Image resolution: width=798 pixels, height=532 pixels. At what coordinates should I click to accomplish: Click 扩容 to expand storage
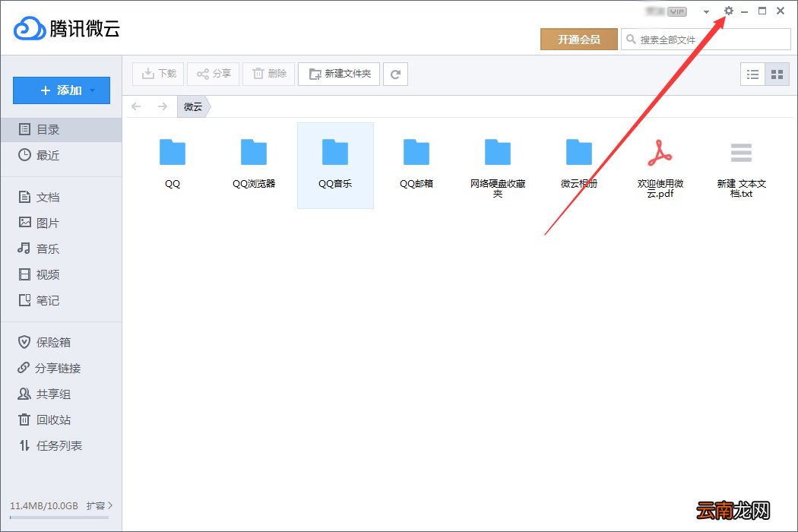tap(99, 505)
